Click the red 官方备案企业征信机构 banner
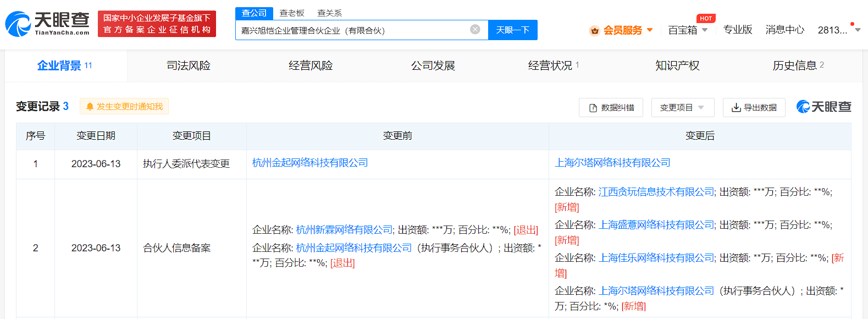This screenshot has height=319, width=868. click(x=157, y=24)
